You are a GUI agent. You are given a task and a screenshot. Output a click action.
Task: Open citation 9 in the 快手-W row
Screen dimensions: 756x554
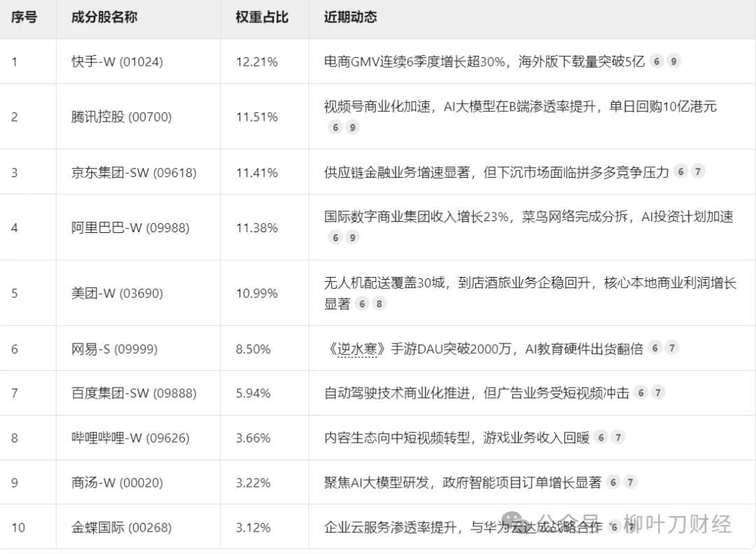tap(673, 61)
